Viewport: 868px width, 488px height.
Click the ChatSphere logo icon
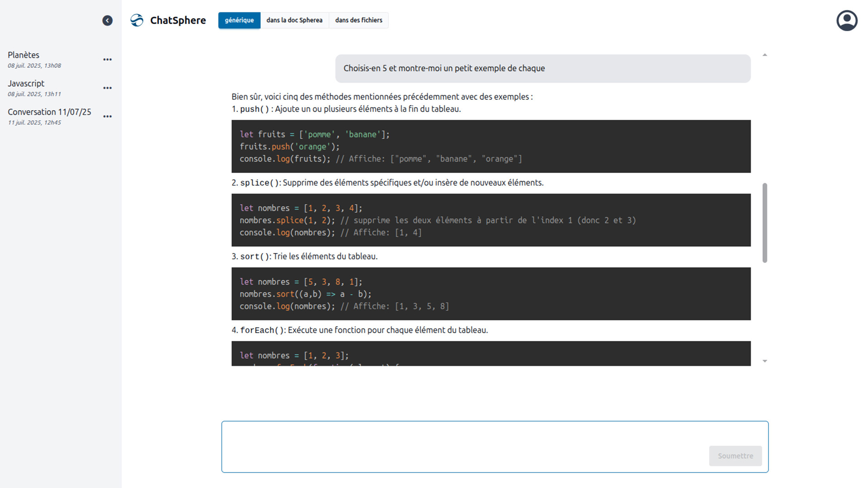[x=137, y=20]
